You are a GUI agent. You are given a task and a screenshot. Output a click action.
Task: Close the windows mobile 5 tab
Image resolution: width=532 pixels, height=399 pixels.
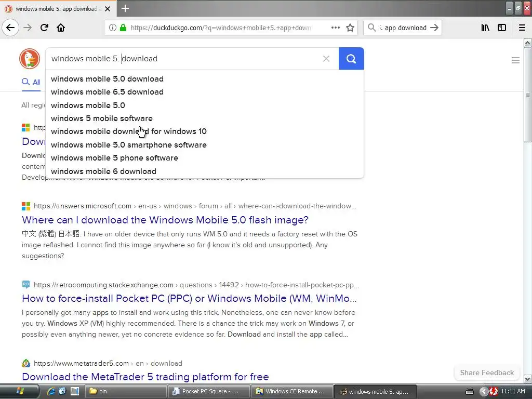[108, 9]
